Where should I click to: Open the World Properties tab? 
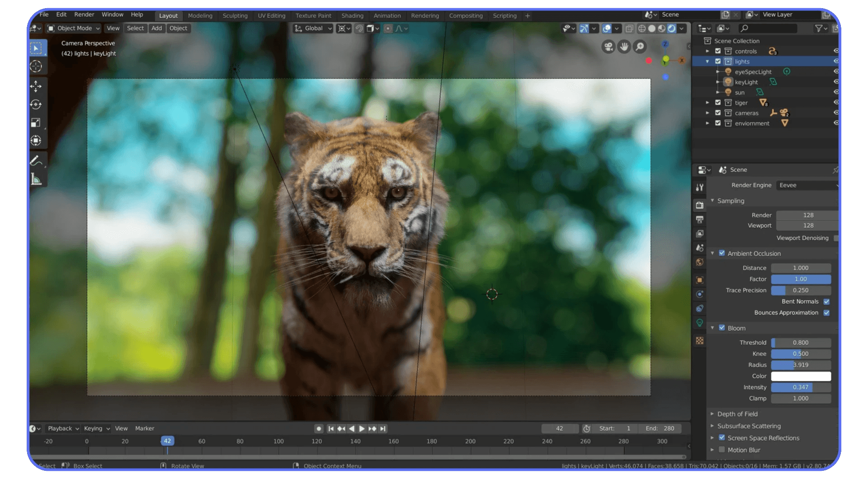click(x=699, y=262)
